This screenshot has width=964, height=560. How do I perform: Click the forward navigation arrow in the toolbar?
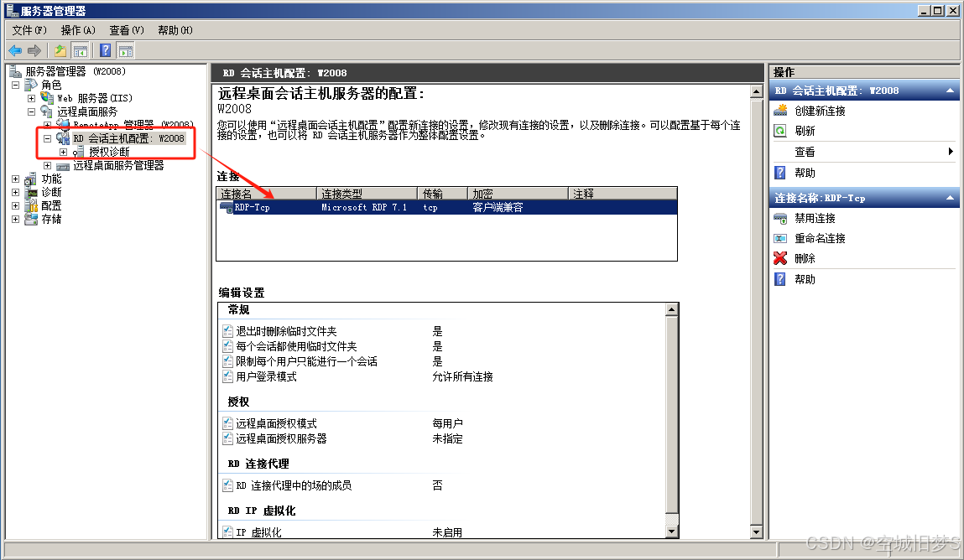(x=34, y=50)
